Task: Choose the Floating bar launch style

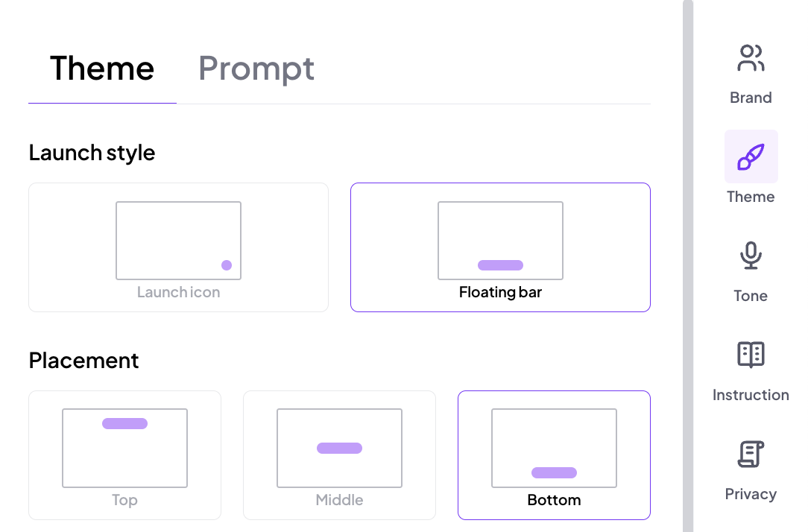Action: tap(500, 247)
